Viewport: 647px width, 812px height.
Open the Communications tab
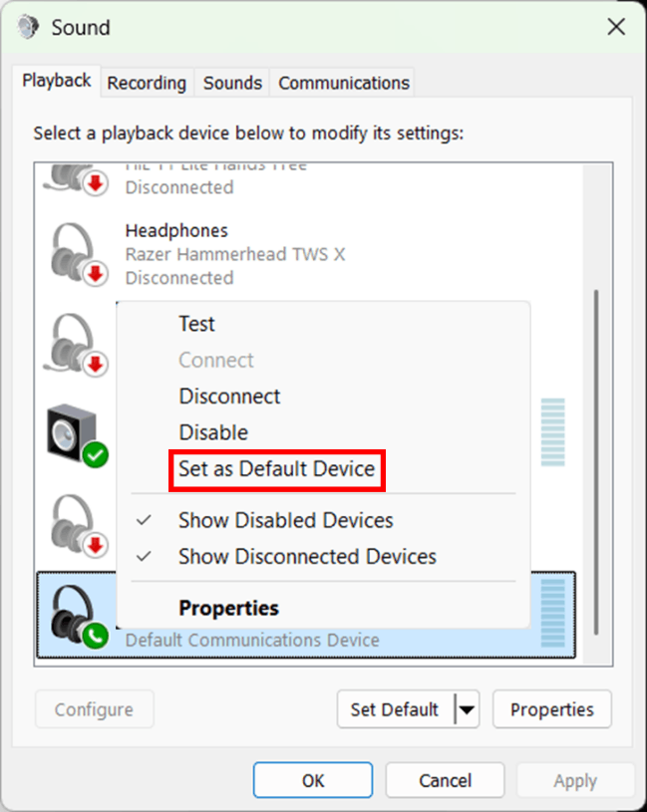click(x=344, y=83)
